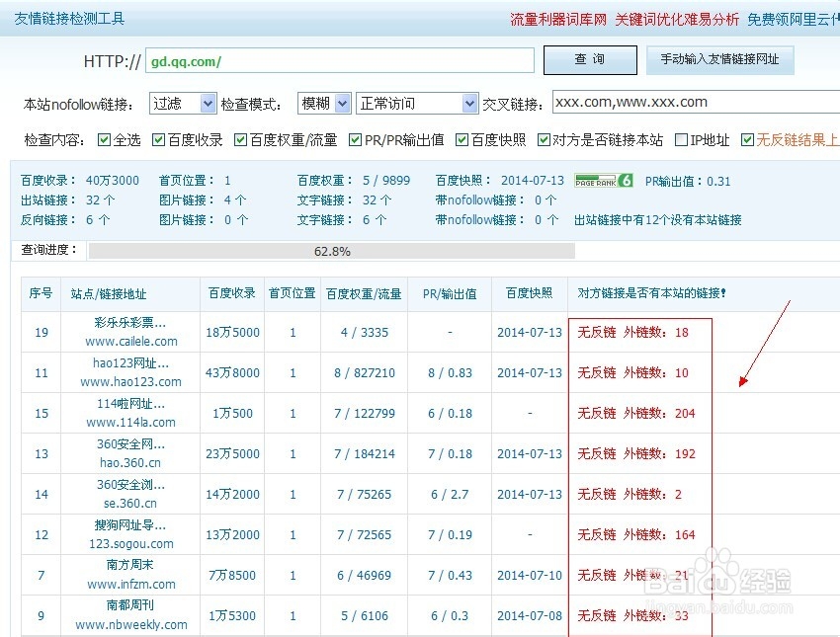Open the www.cailele.com link
The image size is (840, 637).
coord(131,341)
